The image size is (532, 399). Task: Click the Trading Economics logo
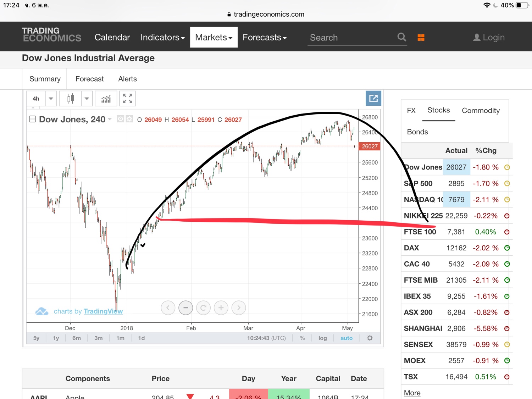[52, 35]
